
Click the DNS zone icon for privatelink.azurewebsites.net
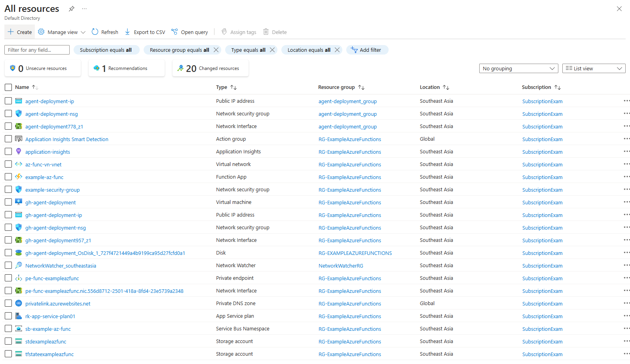coord(19,303)
